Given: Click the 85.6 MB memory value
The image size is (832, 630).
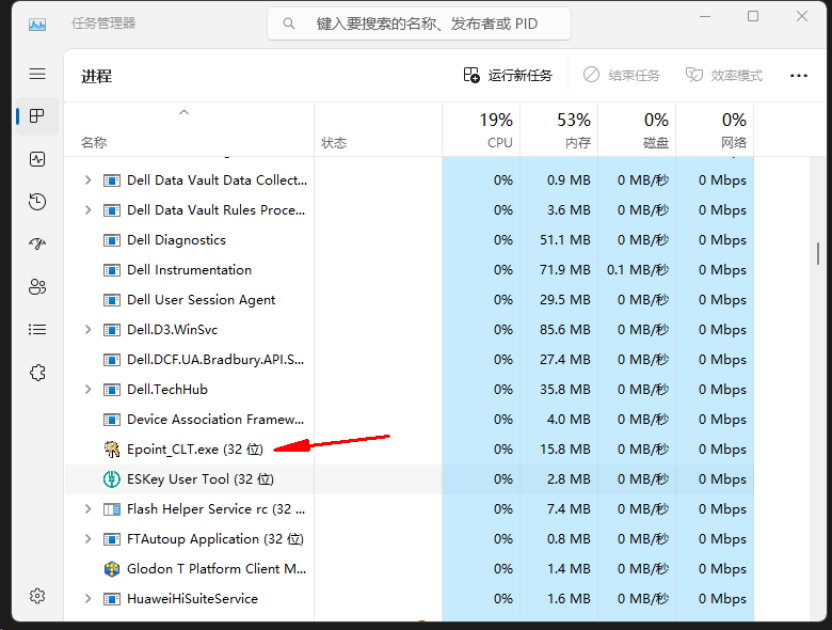Looking at the screenshot, I should coord(565,330).
